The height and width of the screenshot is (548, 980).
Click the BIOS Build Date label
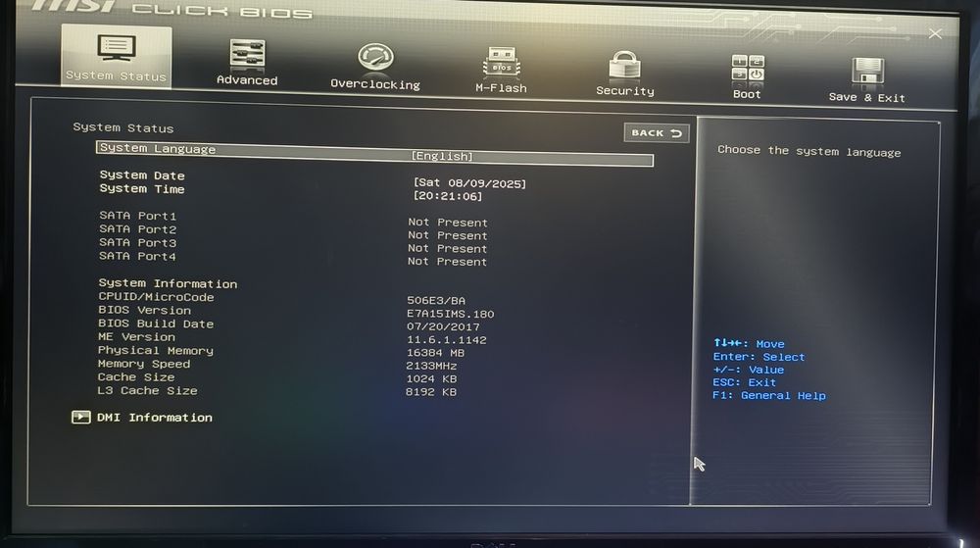tap(156, 324)
